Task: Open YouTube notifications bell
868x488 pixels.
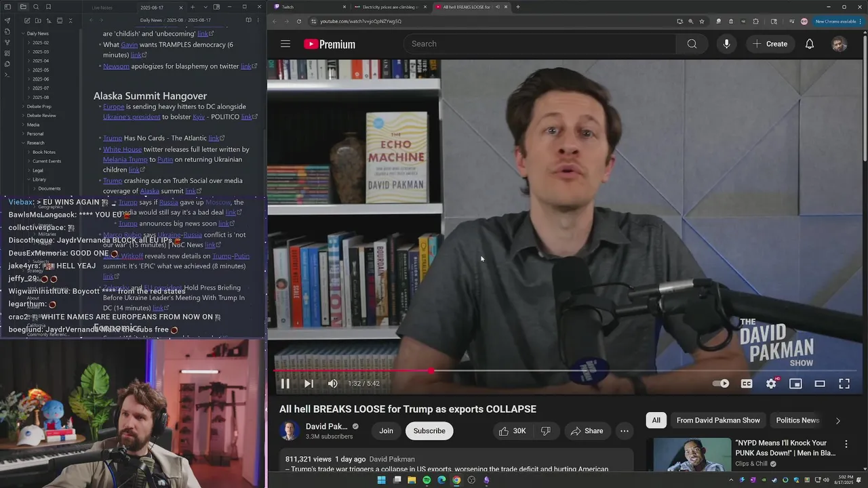Action: coord(809,44)
